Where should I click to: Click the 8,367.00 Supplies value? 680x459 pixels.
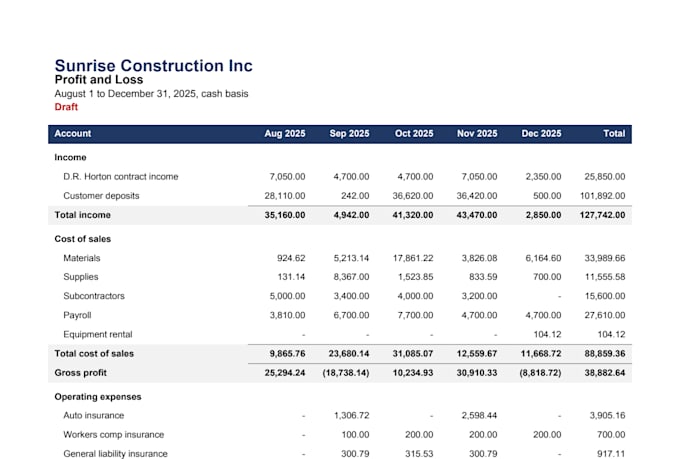[x=352, y=277]
